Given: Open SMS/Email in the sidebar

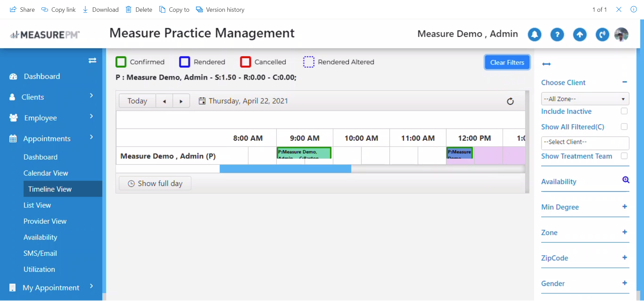Looking at the screenshot, I should [40, 254].
